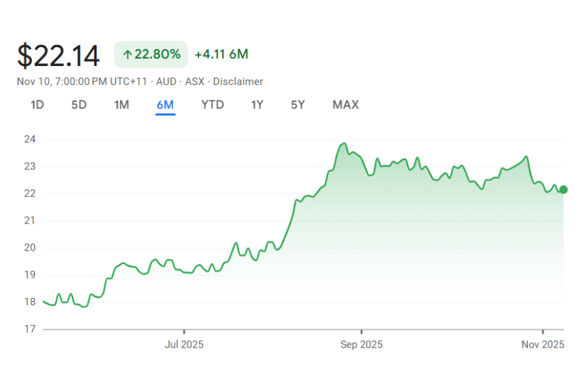Switch to the 1D time range
The height and width of the screenshot is (392, 588).
(x=37, y=105)
